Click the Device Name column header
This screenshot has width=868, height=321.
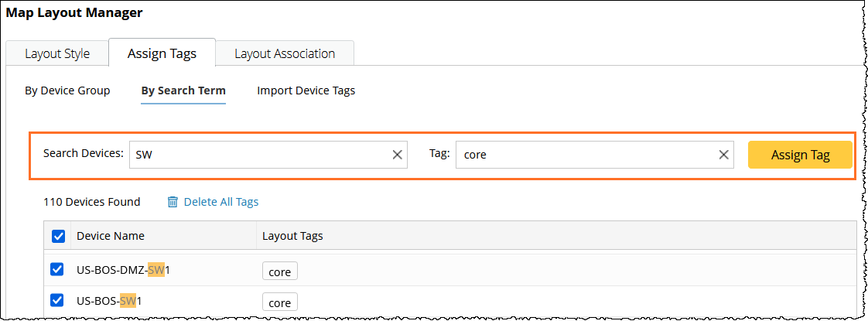pos(111,236)
